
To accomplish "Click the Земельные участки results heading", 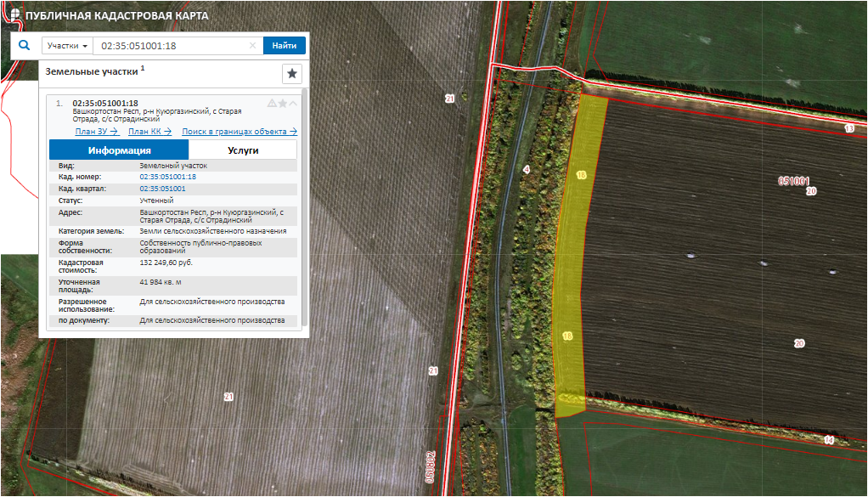I will (x=92, y=72).
